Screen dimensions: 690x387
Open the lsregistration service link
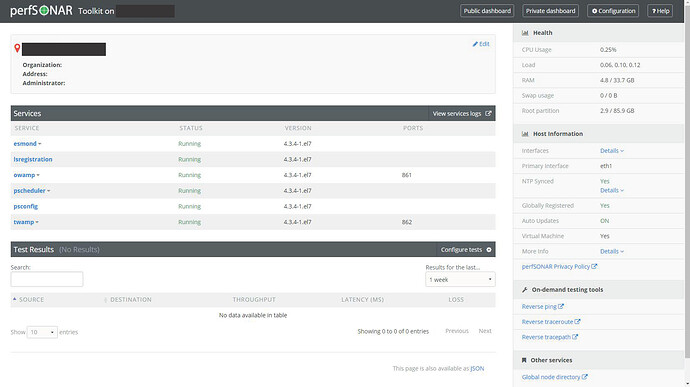(x=33, y=159)
